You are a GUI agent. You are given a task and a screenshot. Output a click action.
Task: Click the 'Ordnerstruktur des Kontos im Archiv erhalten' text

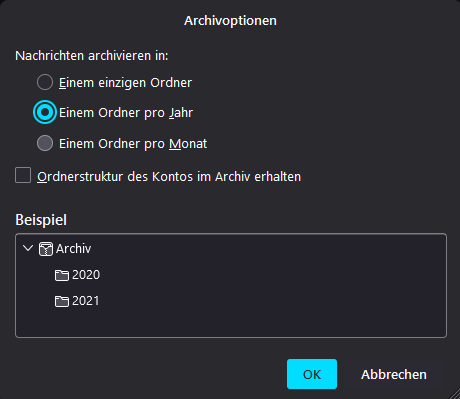(x=169, y=177)
